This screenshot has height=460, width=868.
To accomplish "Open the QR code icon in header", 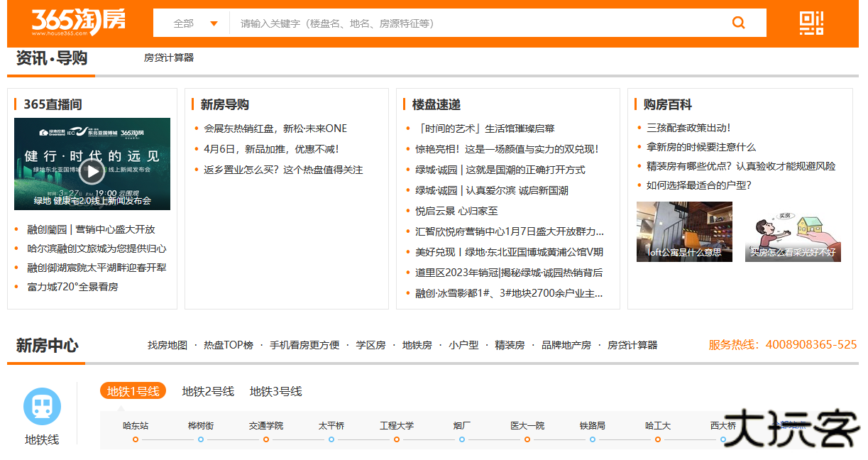I will pyautogui.click(x=811, y=23).
